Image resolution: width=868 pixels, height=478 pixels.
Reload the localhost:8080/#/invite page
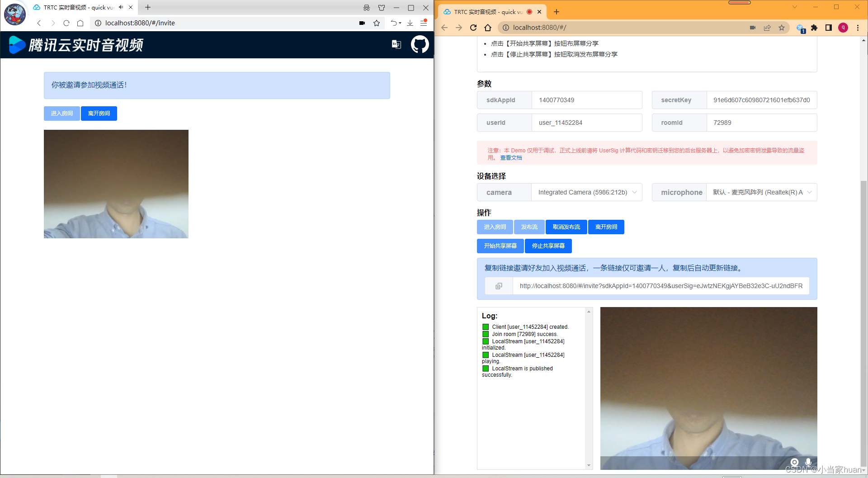66,23
